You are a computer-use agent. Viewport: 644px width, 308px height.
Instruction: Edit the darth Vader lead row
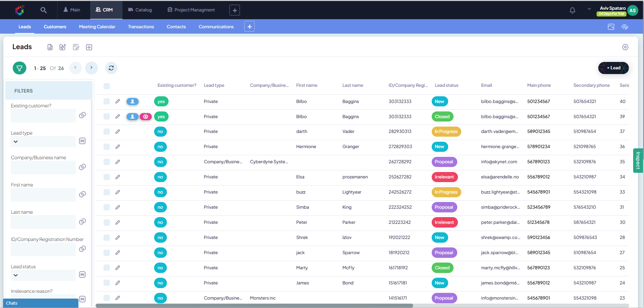118,132
